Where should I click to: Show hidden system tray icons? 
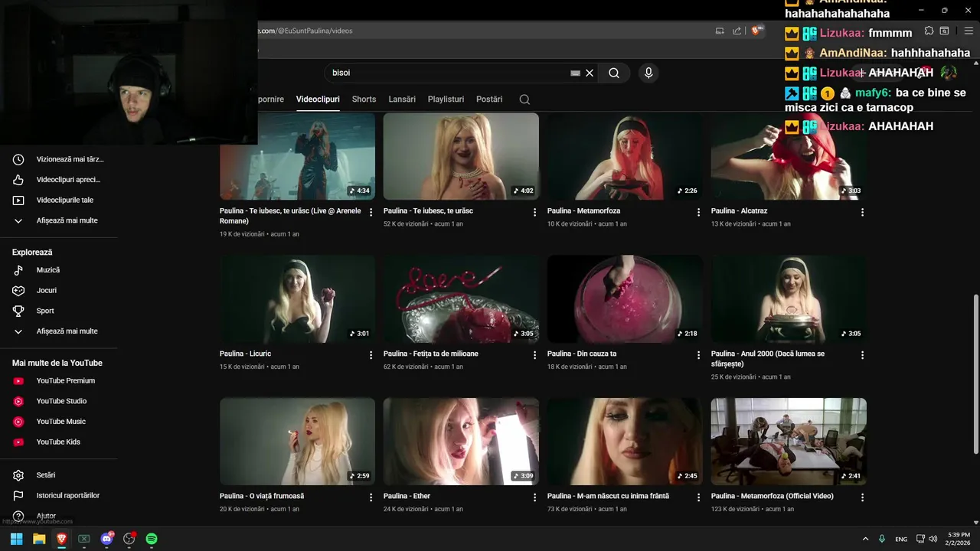865,539
